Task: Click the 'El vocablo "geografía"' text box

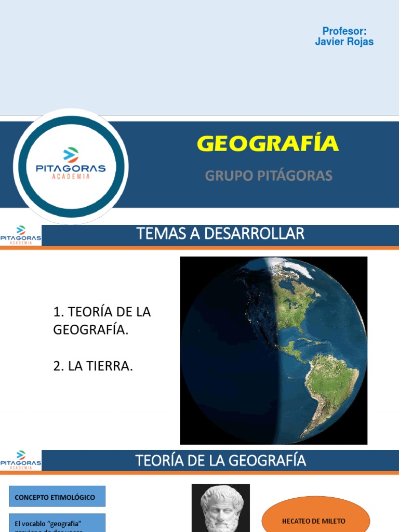Action: point(57,523)
